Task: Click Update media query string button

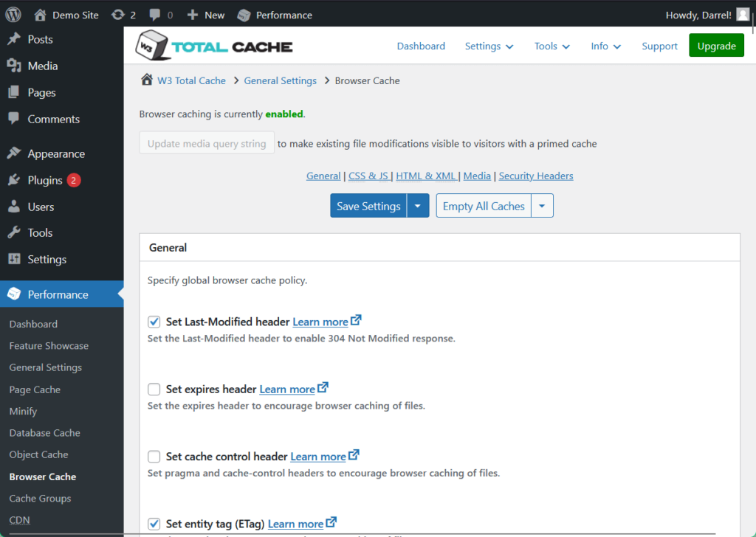Action: [207, 143]
